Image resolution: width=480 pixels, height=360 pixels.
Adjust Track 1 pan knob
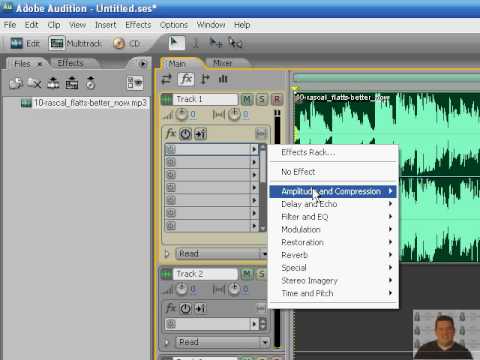234,115
